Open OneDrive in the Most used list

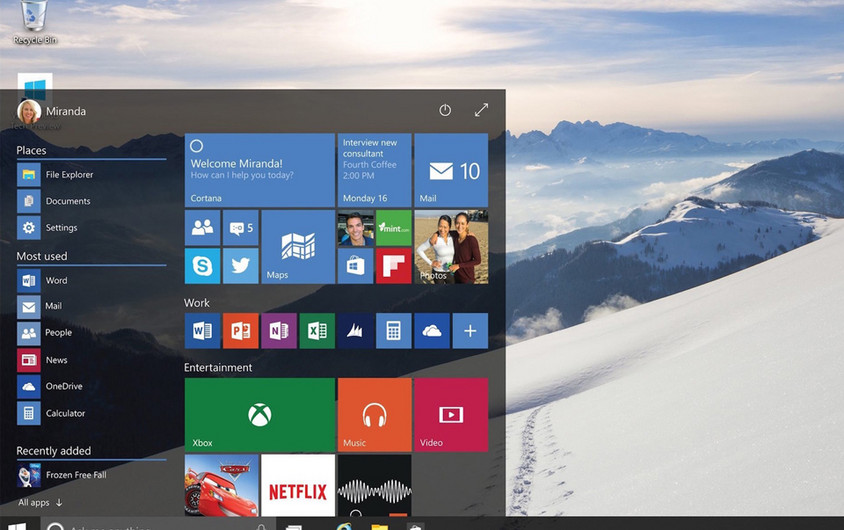50,386
